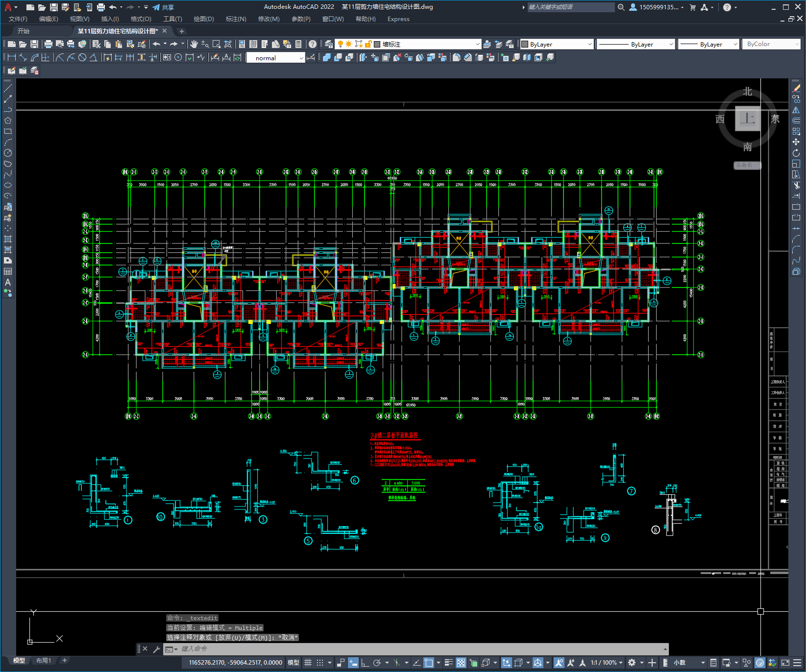
Task: Open the 标注(N) menu
Action: 236,19
